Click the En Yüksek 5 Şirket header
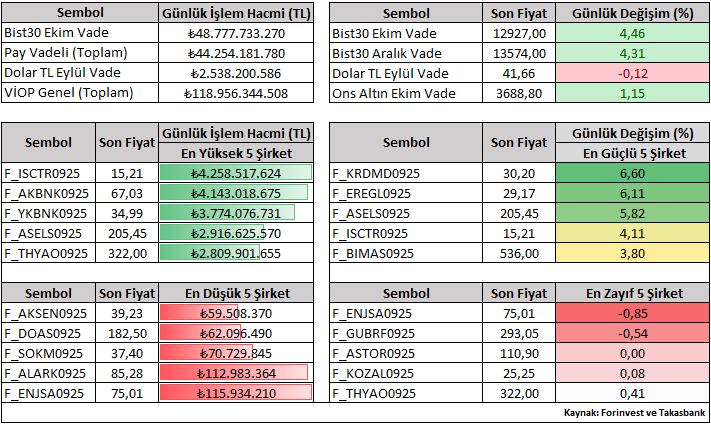 (x=236, y=153)
